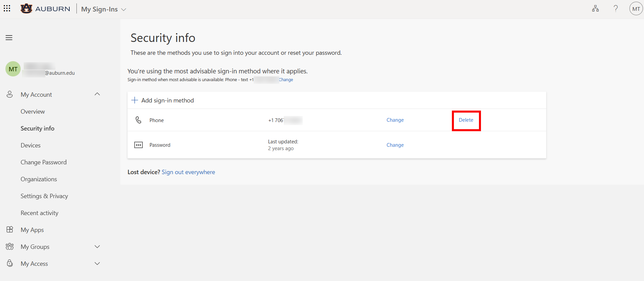644x281 pixels.
Task: Click the password dots icon
Action: point(138,145)
